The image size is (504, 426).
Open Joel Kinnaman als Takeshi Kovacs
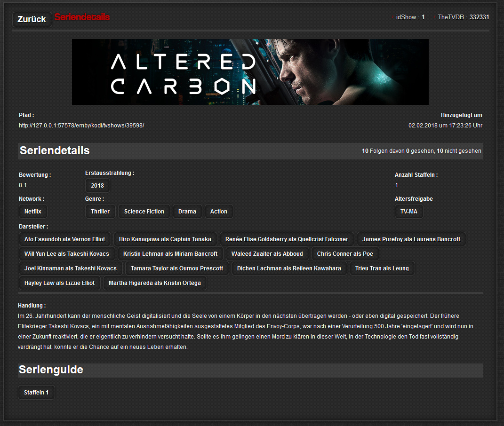point(71,268)
